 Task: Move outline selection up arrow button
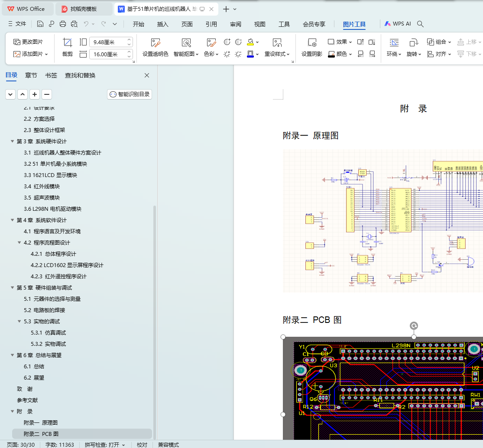pyautogui.click(x=23, y=94)
